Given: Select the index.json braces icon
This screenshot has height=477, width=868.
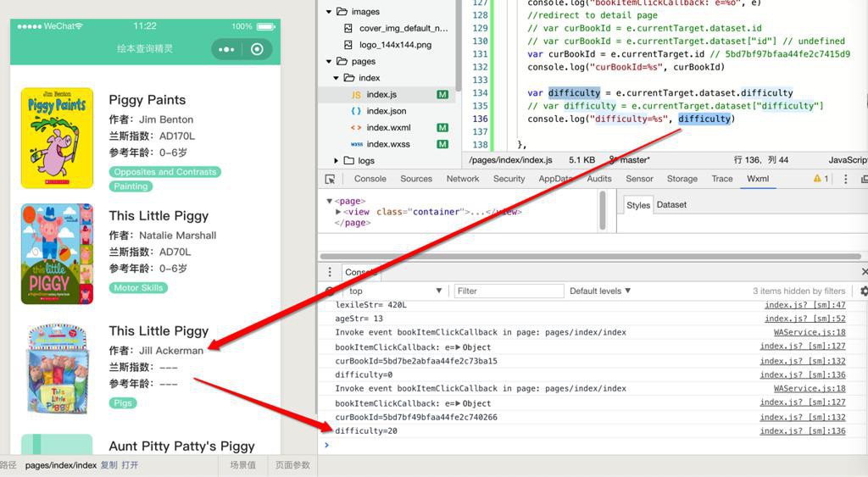Looking at the screenshot, I should (x=356, y=111).
